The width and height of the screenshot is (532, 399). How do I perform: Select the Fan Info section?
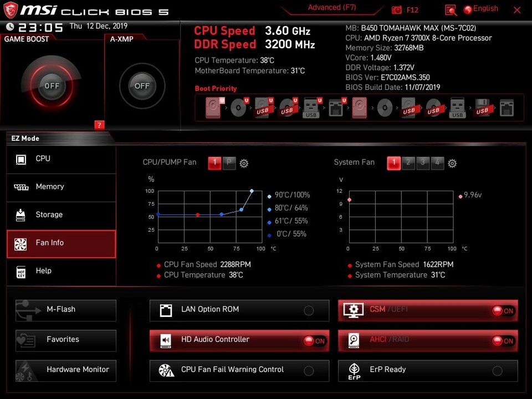tap(61, 244)
